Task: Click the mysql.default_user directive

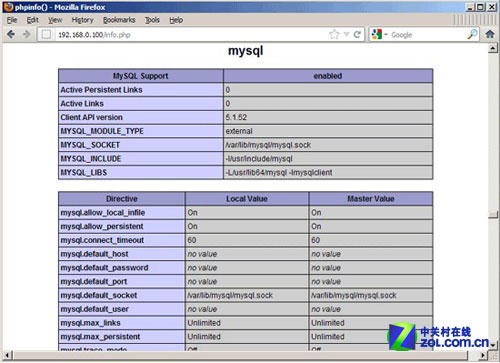Action: click(x=94, y=309)
